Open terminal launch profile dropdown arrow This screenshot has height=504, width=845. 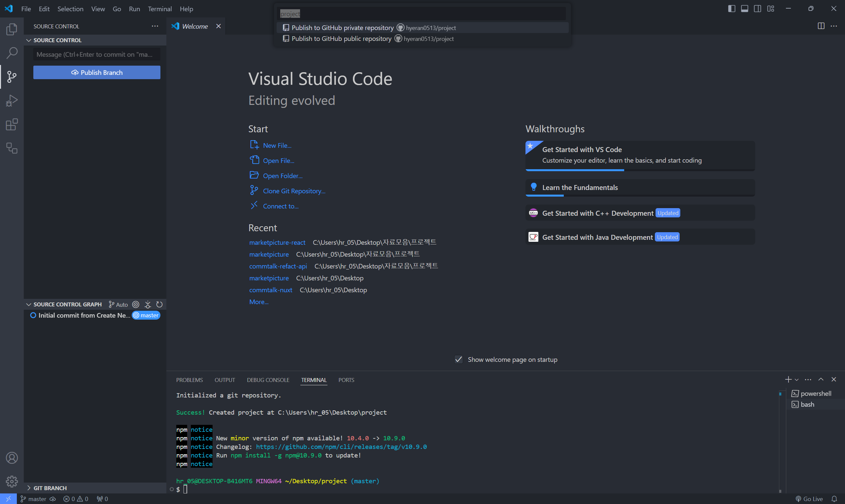(x=796, y=380)
